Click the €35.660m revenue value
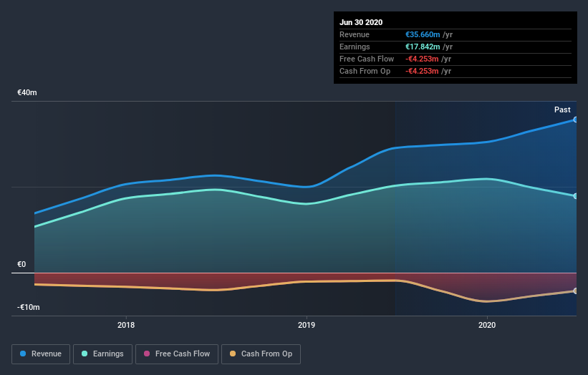Image resolution: width=588 pixels, height=375 pixels. coord(423,35)
